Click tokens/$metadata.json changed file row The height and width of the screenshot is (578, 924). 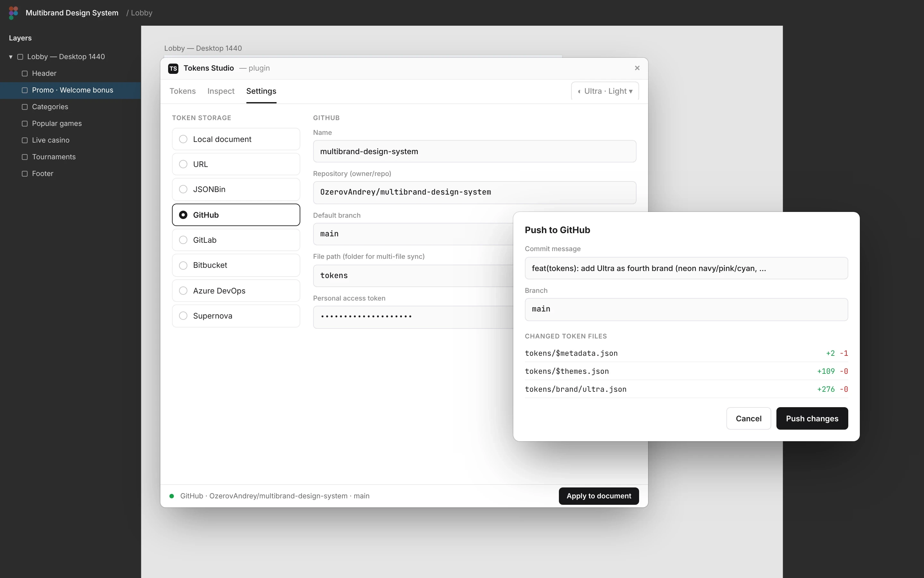click(x=686, y=353)
